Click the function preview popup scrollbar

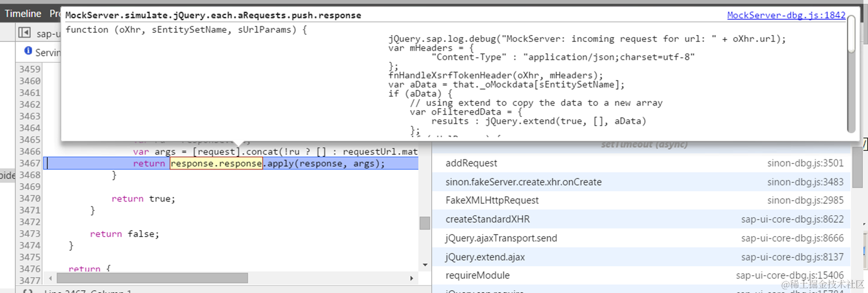point(851,34)
